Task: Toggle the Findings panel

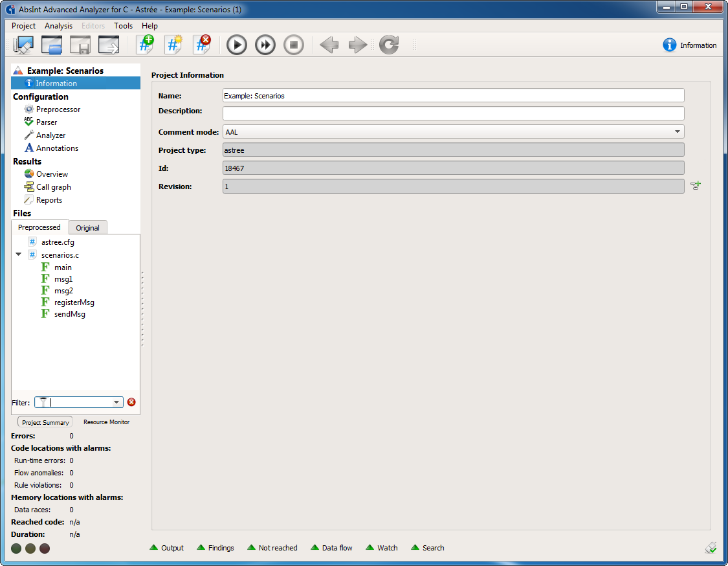Action: point(216,548)
